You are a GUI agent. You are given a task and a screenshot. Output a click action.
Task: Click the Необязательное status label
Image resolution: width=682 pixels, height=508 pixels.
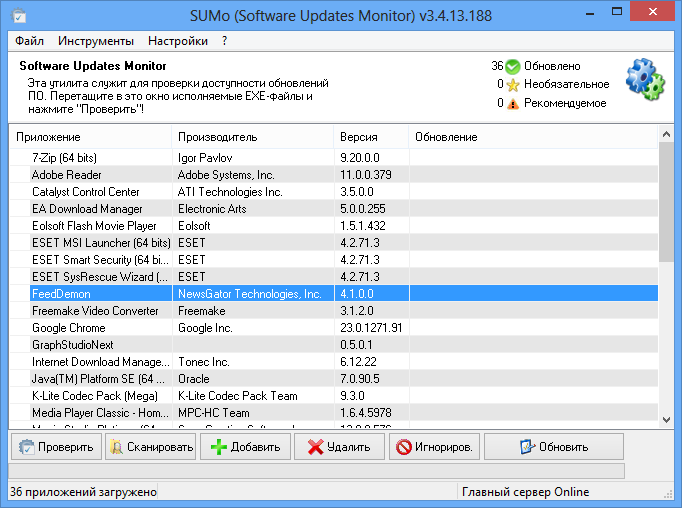tap(566, 84)
